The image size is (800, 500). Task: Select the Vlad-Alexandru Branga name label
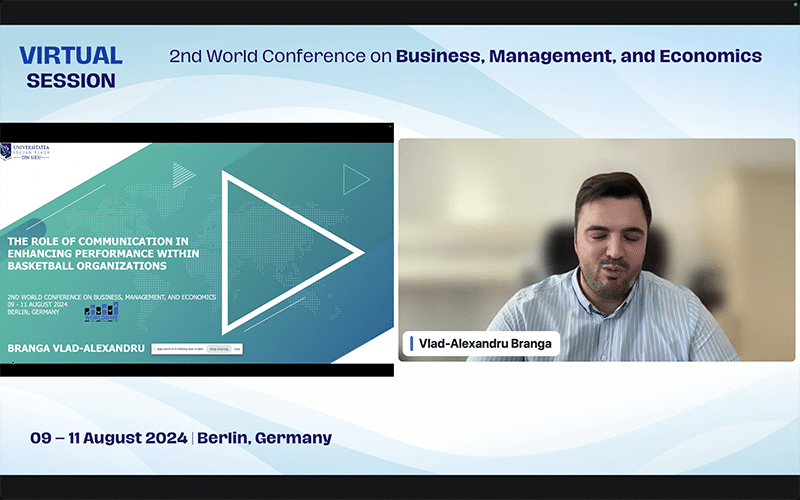(x=485, y=343)
